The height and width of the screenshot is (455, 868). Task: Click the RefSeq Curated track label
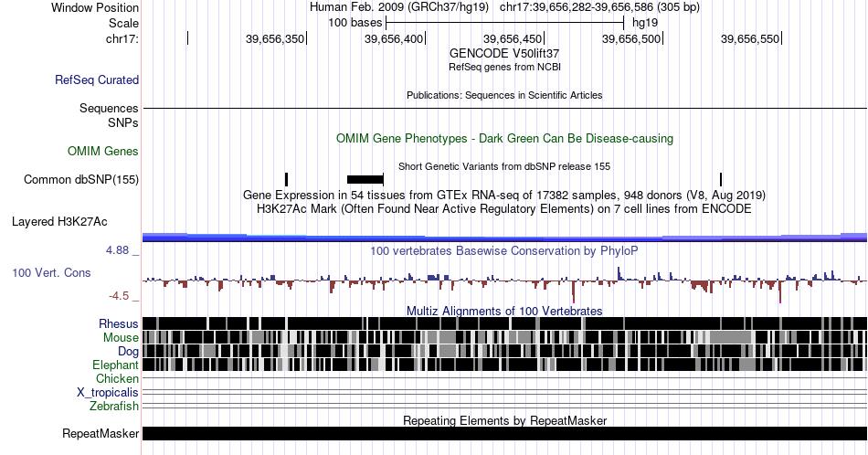point(96,79)
